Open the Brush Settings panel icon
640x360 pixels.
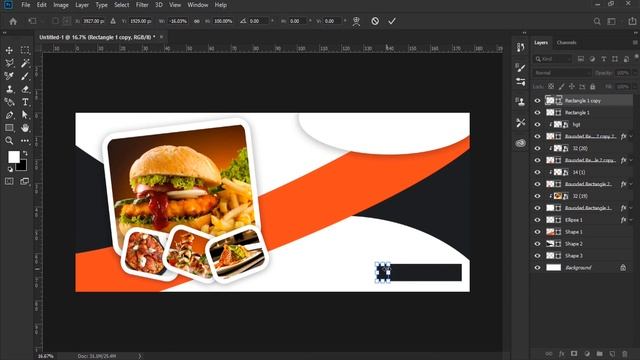[x=520, y=67]
